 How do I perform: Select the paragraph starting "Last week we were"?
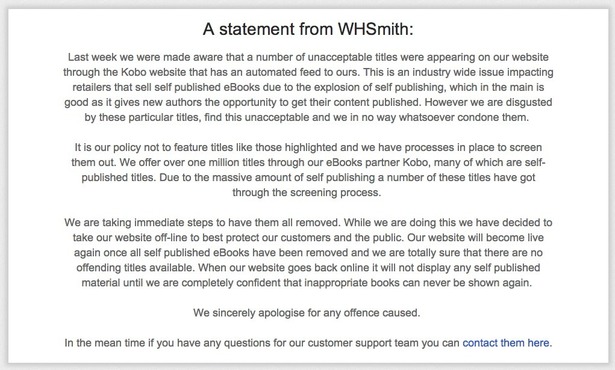(308, 87)
